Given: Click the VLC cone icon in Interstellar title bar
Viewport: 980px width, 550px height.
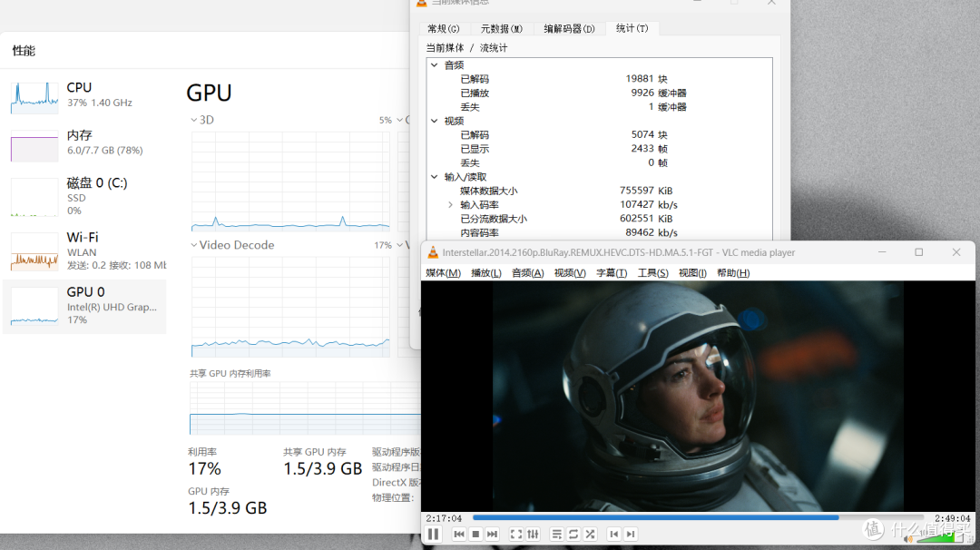Looking at the screenshot, I should [433, 252].
